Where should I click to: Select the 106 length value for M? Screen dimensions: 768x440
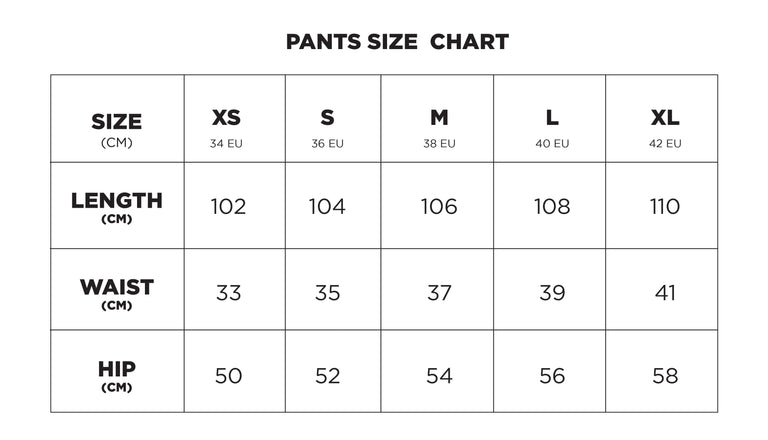tap(439, 206)
